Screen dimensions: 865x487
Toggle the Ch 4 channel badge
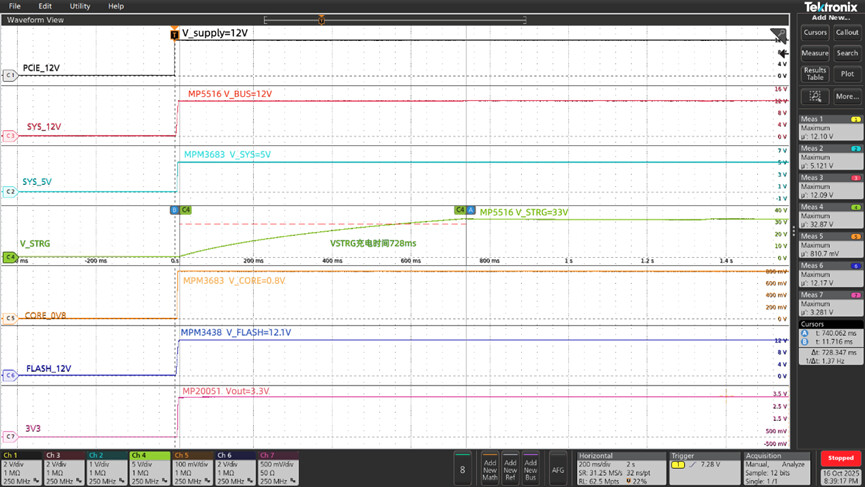150,467
